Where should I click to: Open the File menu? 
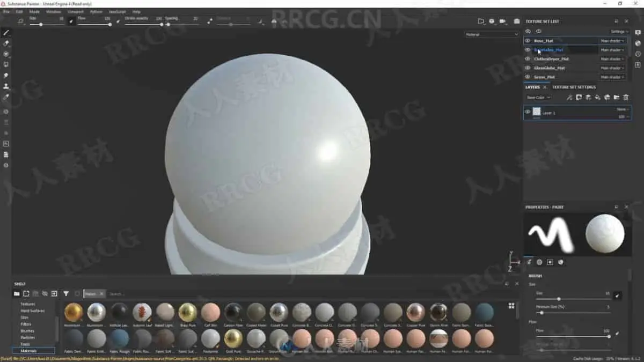tap(6, 11)
